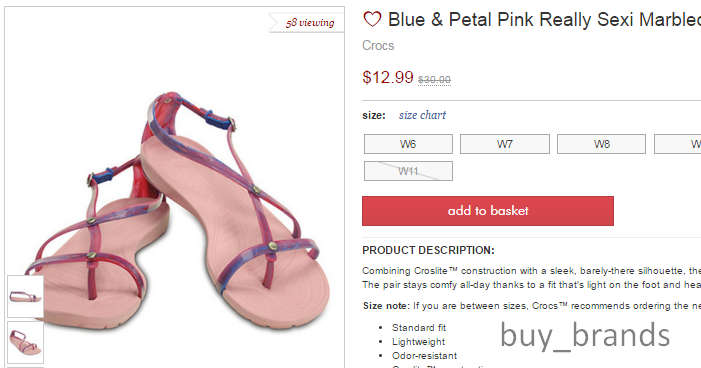The width and height of the screenshot is (701, 368).
Task: Show the single sandal side-view thumbnail
Action: (x=25, y=296)
